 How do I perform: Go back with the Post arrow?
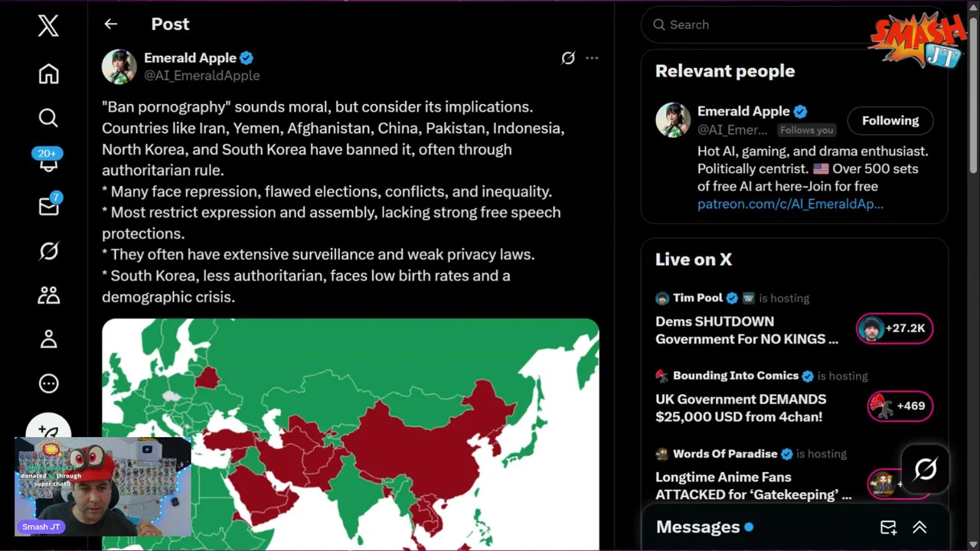coord(111,24)
